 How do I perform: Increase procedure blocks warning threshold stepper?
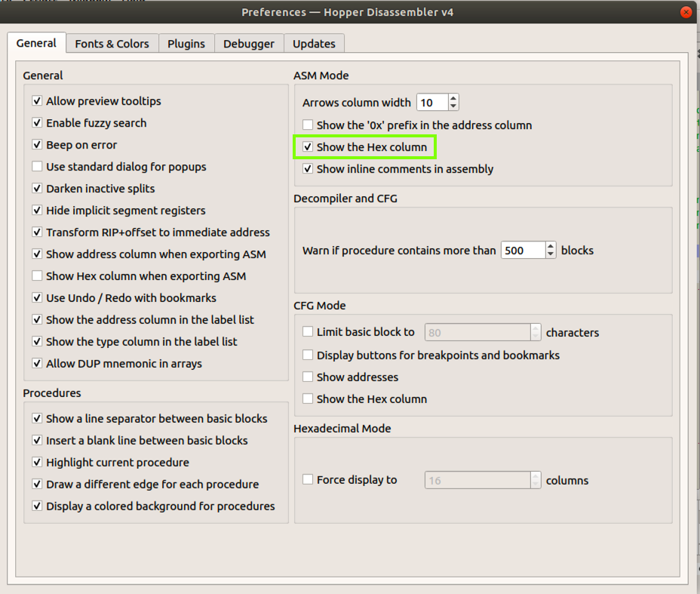551,246
